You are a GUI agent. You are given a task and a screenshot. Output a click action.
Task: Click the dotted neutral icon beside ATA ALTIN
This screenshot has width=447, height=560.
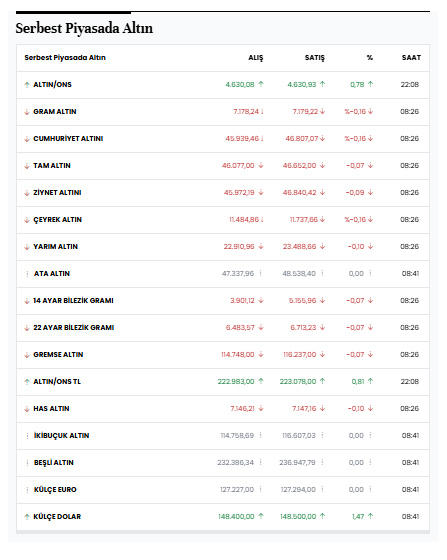pyautogui.click(x=27, y=274)
